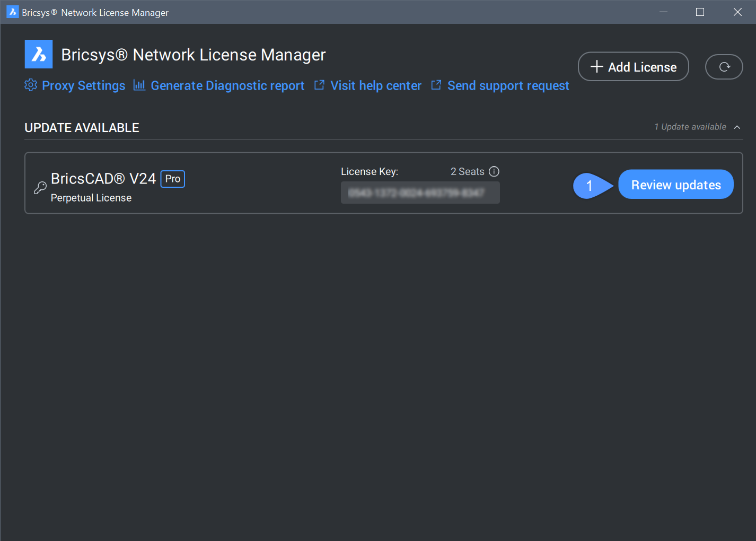Click the bar chart icon for Diagnostic report
This screenshot has width=756, height=541.
[139, 85]
